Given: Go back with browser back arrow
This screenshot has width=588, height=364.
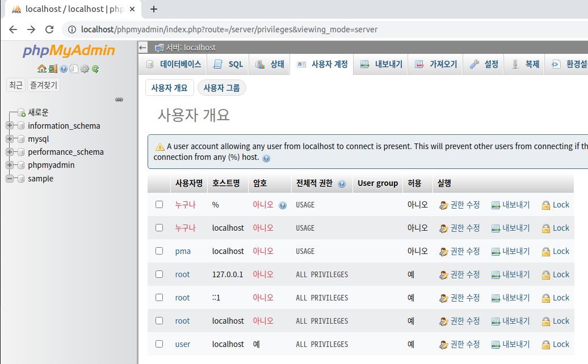Looking at the screenshot, I should (x=13, y=29).
